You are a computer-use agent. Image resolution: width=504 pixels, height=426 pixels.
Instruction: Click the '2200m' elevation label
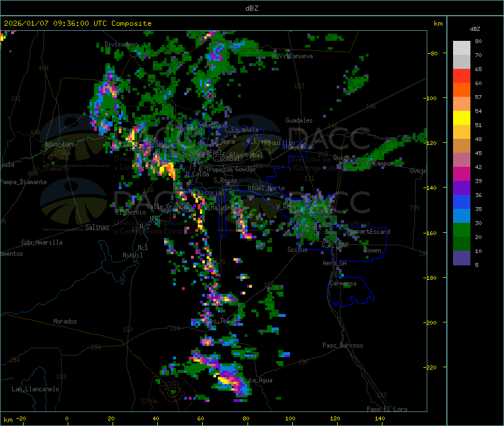pos(149,401)
